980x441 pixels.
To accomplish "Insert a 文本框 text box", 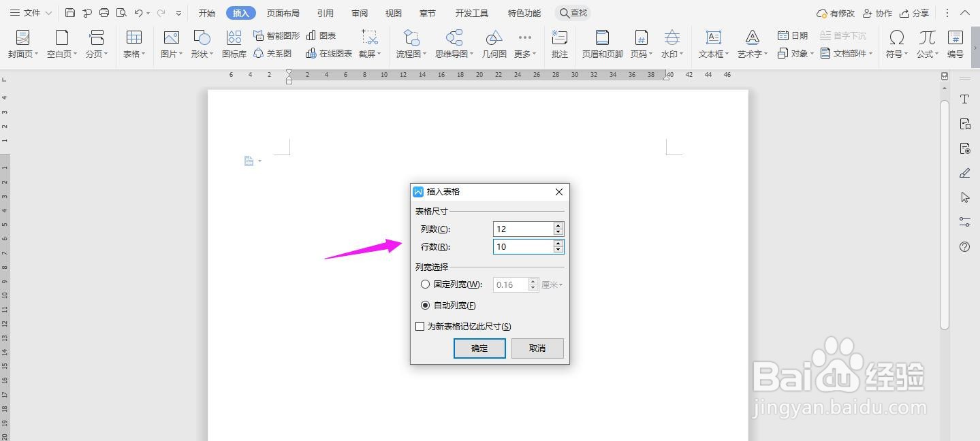I will 713,44.
